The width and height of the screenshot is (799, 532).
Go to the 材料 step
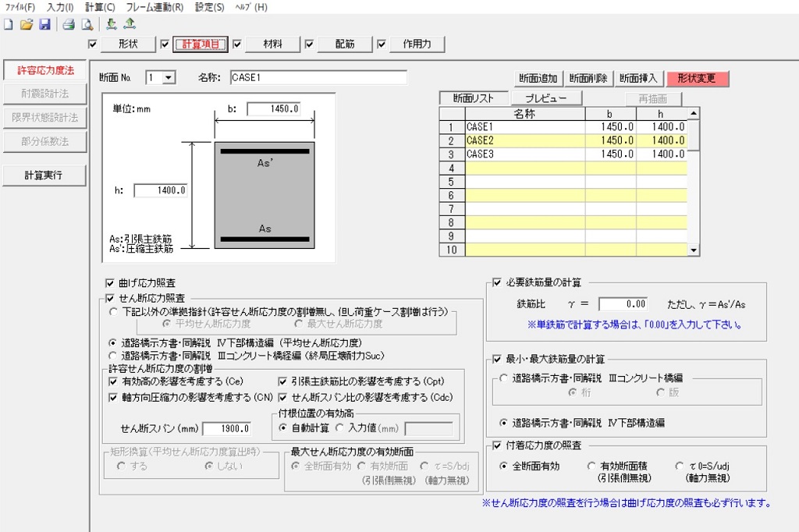pyautogui.click(x=272, y=44)
